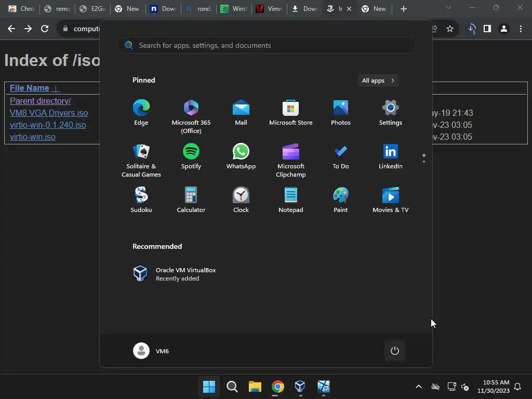Bookmark this page with star icon
Screen dimensions: 532x399
tap(450, 29)
